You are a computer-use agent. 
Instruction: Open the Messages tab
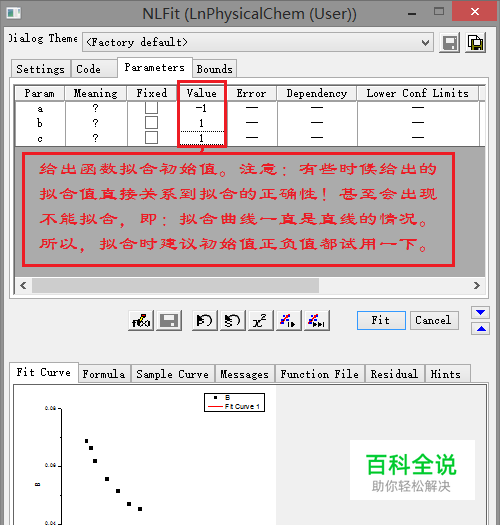[x=244, y=374]
